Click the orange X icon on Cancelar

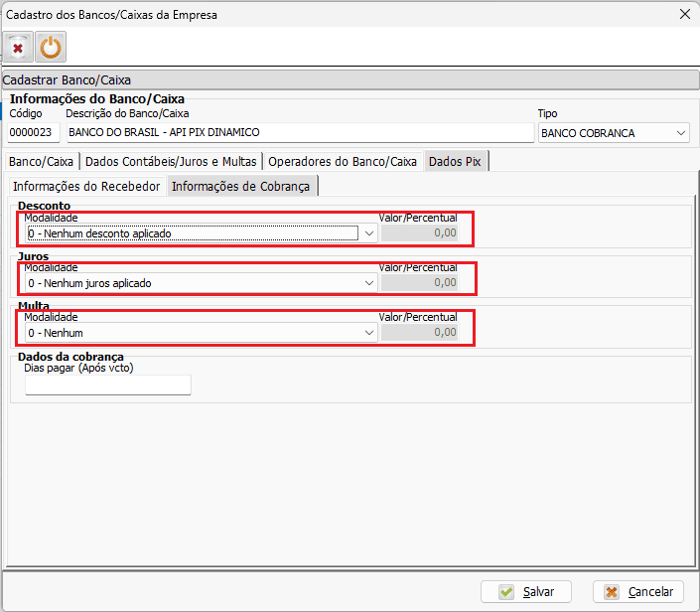[612, 592]
